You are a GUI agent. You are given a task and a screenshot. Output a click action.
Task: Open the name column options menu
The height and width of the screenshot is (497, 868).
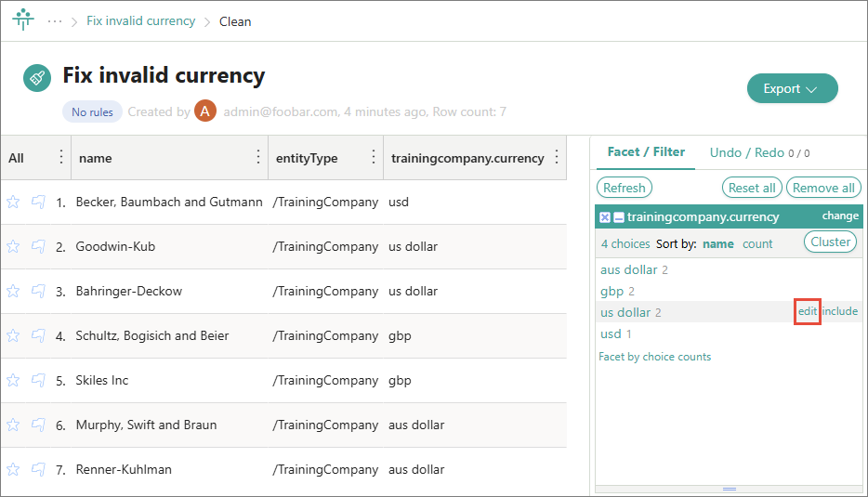pyautogui.click(x=258, y=157)
